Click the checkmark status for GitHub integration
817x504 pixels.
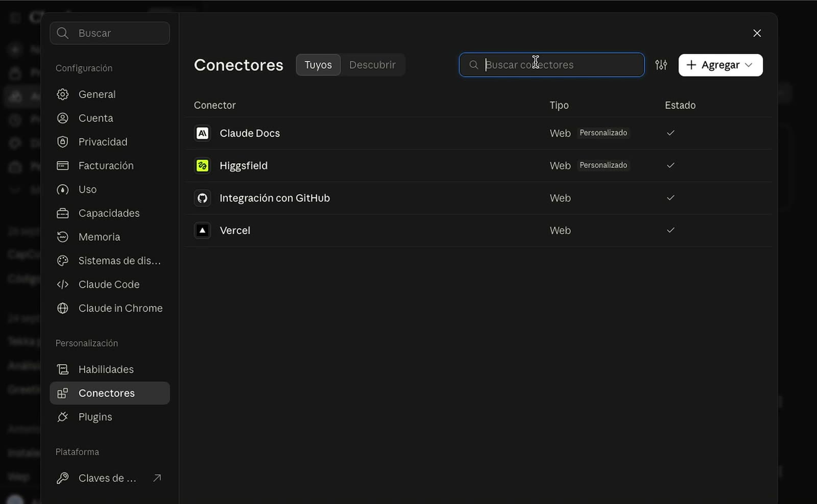[670, 197]
